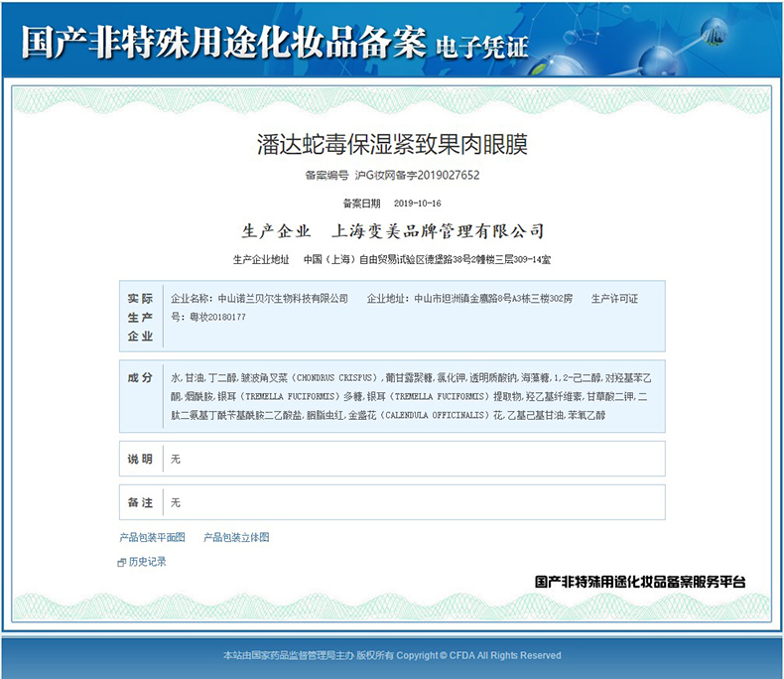
Task: Click the 国产非特殊用途化妆品备案服务平台 signature text
Action: (640, 582)
